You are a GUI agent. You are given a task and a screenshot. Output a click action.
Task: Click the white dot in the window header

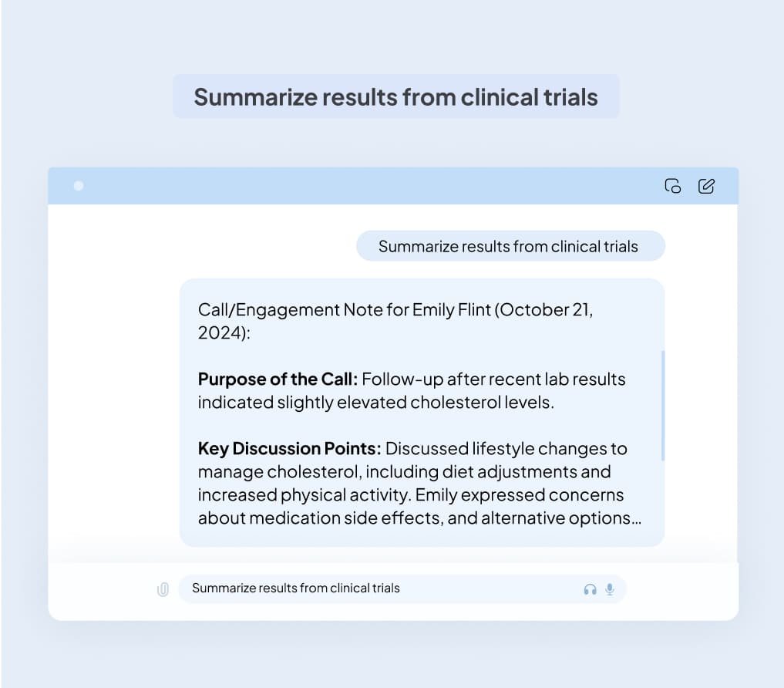tap(79, 186)
